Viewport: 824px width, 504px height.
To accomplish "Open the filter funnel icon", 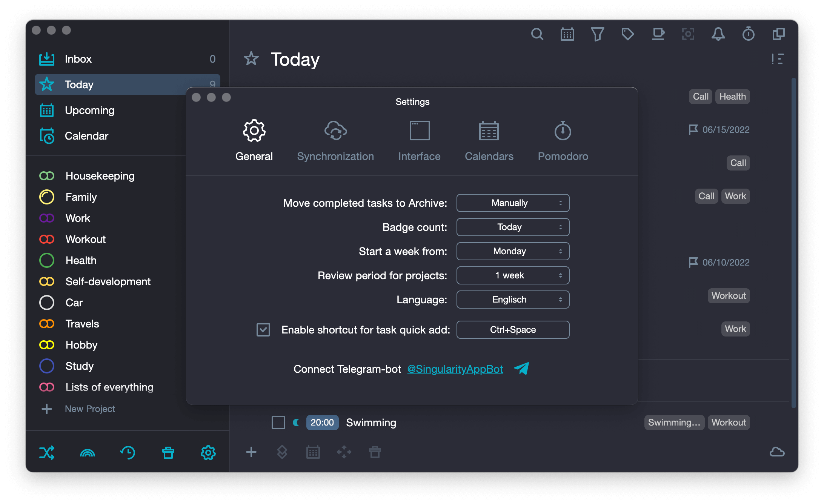I will (597, 34).
